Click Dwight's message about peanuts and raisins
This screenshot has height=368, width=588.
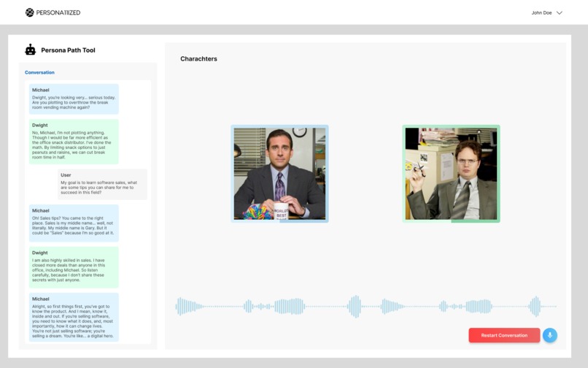click(x=74, y=142)
